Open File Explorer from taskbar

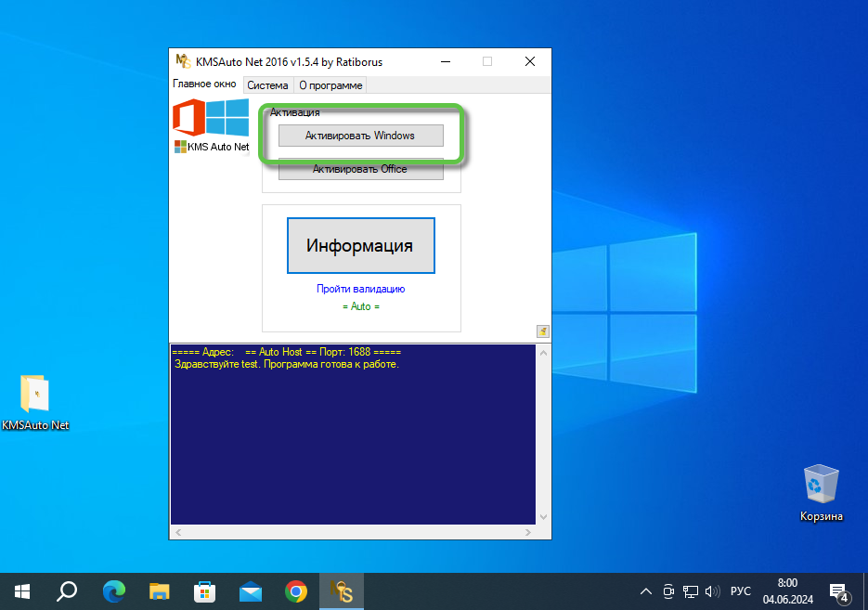160,591
